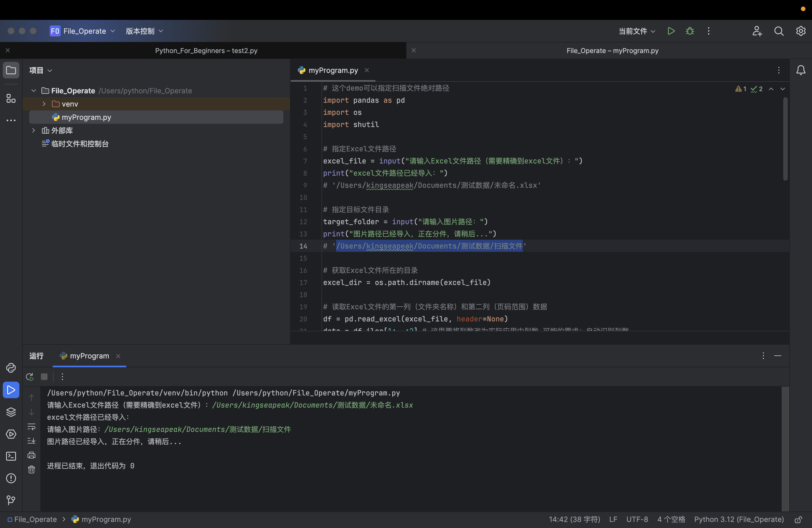Image resolution: width=812 pixels, height=528 pixels.
Task: Select File_Operate – myProgram.py window tab
Action: tap(612, 51)
